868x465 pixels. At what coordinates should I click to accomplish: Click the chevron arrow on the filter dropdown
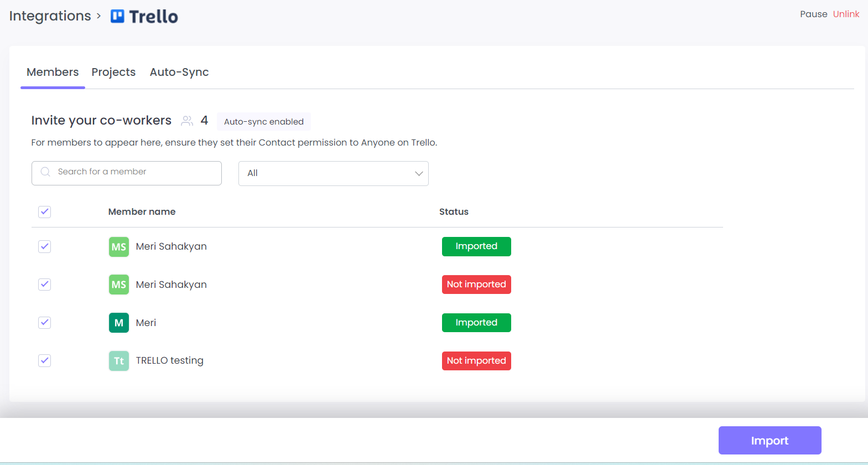pos(419,174)
